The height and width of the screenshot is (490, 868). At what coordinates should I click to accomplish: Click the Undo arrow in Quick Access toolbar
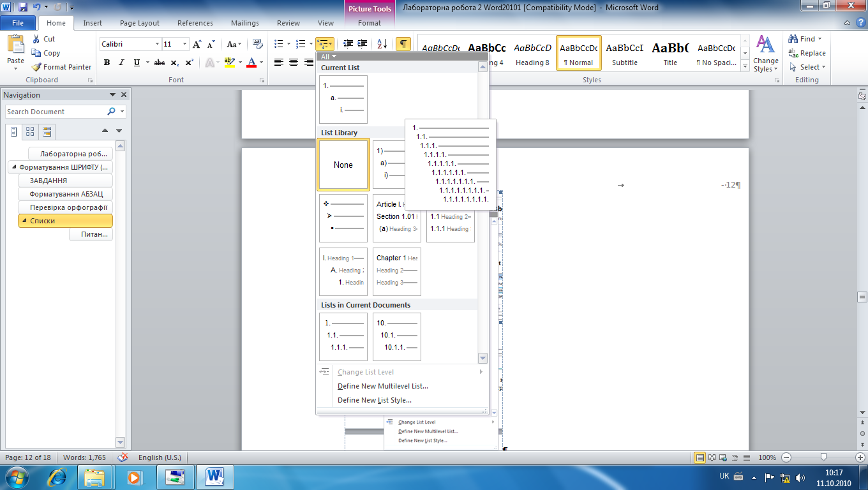[38, 8]
